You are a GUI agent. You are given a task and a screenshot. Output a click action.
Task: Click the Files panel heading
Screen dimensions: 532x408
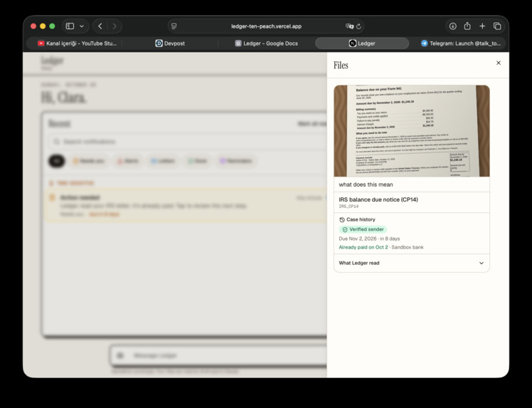pos(341,66)
